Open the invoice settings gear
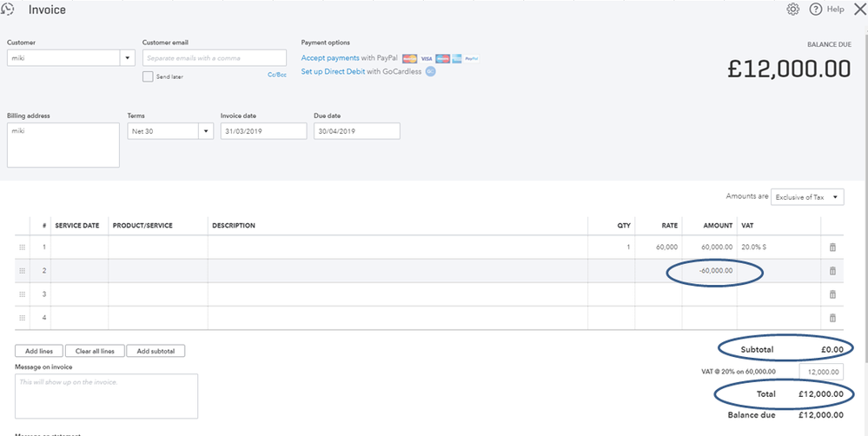 (x=792, y=10)
